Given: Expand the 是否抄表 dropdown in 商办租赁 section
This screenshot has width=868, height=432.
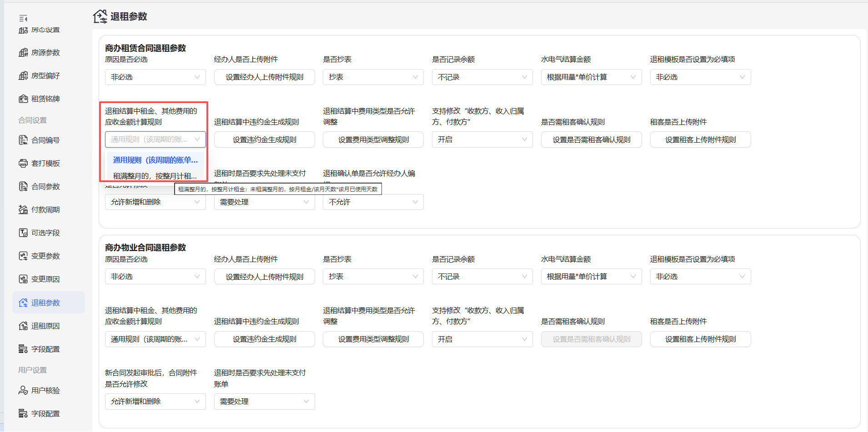Looking at the screenshot, I should point(373,77).
